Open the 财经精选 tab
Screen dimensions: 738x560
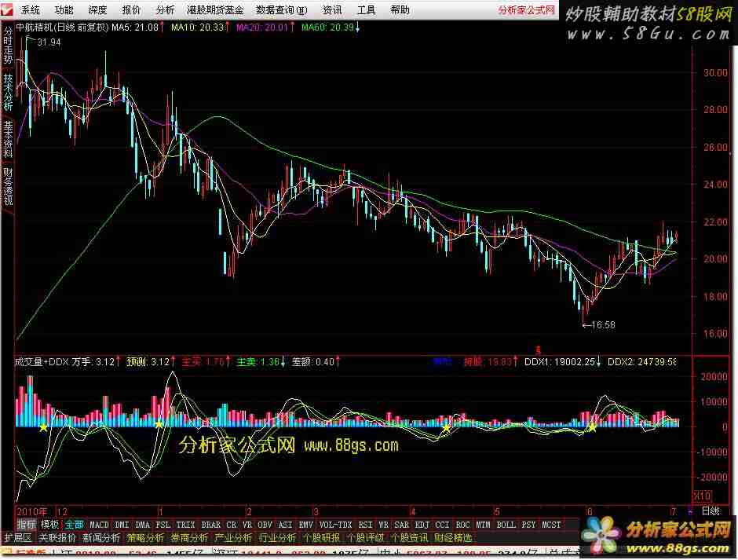pyautogui.click(x=453, y=537)
